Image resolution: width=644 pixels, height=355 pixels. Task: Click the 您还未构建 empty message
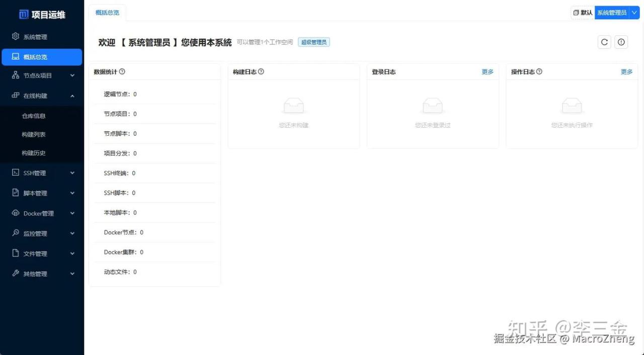pos(294,125)
